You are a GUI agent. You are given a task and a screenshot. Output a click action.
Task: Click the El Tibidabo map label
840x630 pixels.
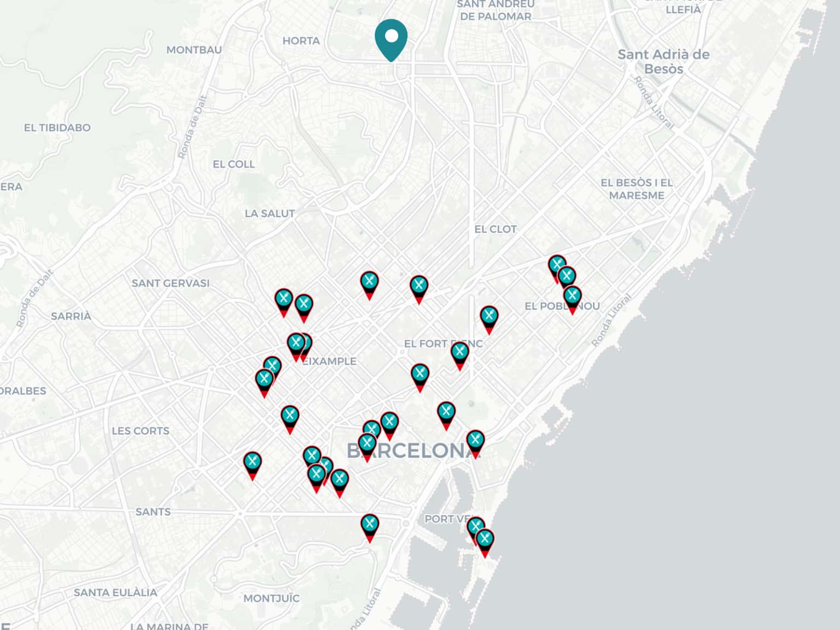pyautogui.click(x=57, y=127)
